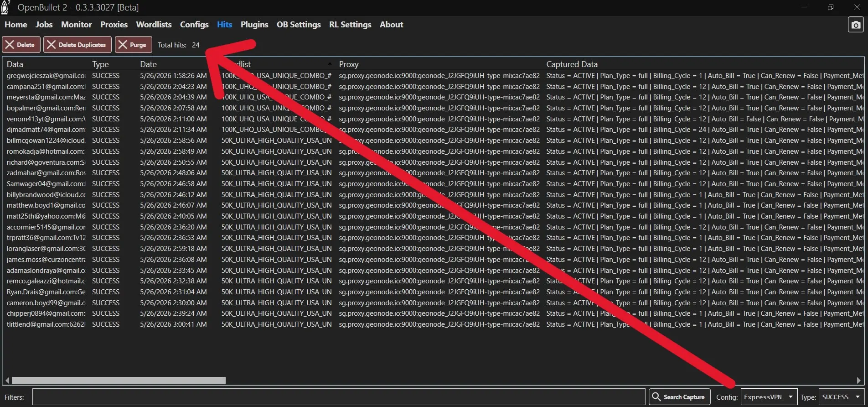Screen dimensions: 868x407
Task: Switch to the Proxies section
Action: (114, 25)
